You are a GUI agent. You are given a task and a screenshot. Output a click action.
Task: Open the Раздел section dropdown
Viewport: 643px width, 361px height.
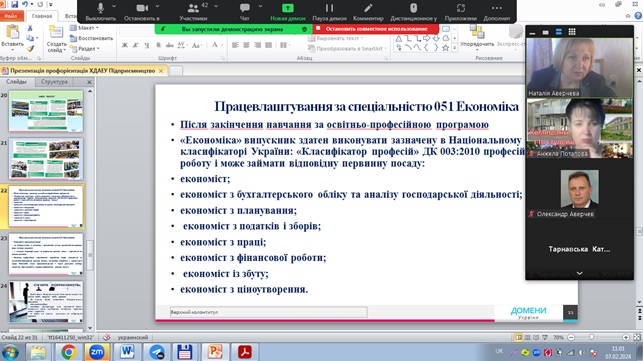click(84, 48)
